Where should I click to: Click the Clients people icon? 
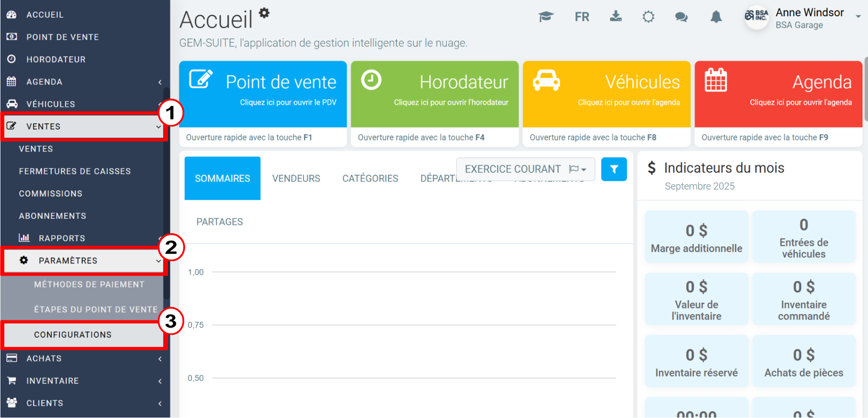pyautogui.click(x=12, y=403)
